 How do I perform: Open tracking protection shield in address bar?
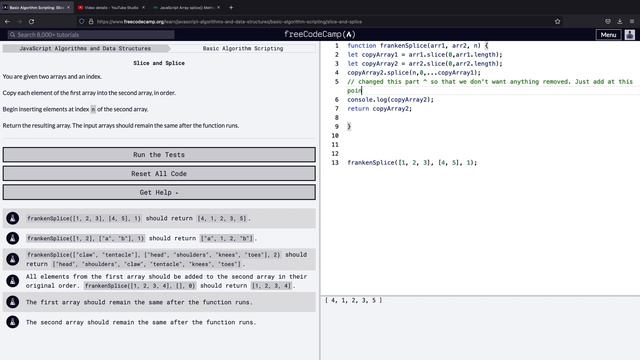[x=82, y=21]
